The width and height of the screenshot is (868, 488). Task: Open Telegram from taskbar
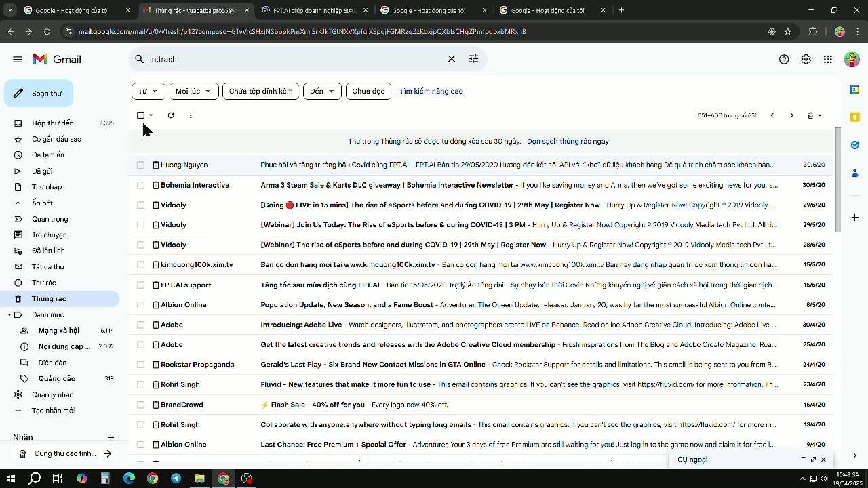176,479
